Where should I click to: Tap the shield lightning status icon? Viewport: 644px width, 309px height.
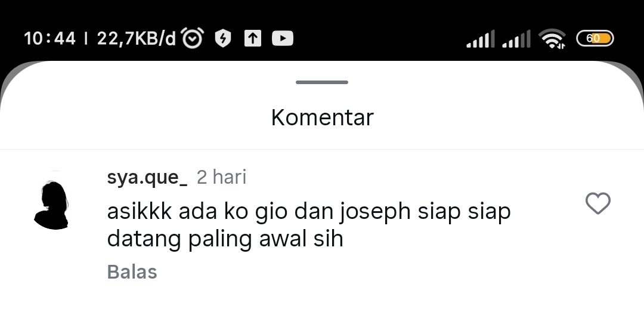[223, 39]
